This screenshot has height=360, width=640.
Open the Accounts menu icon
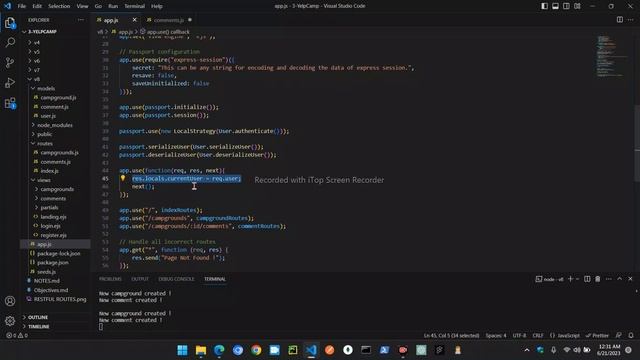[10, 301]
